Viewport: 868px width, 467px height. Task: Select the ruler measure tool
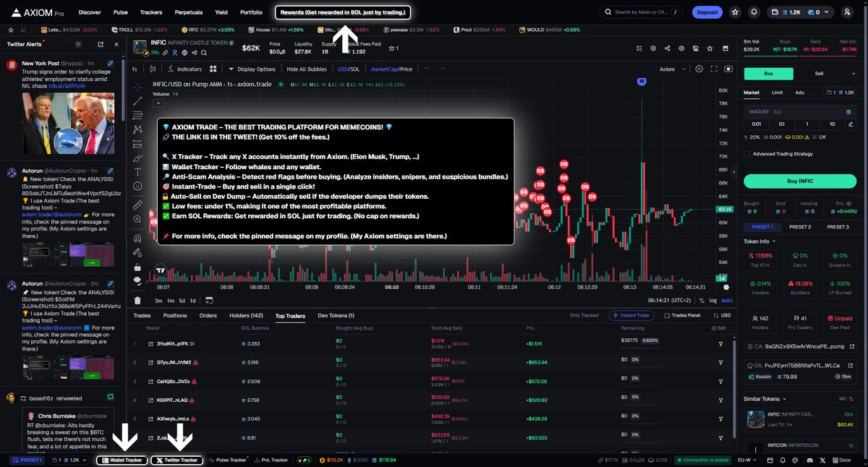click(137, 205)
